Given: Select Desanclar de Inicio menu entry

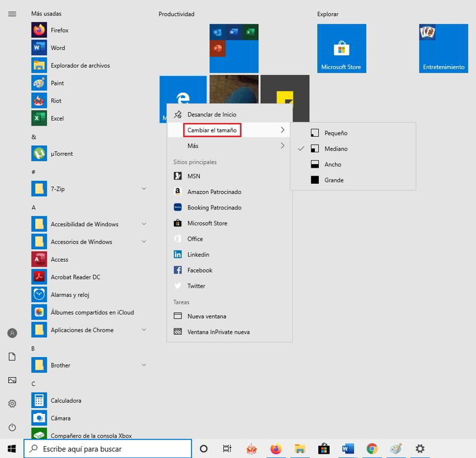Looking at the screenshot, I should 211,114.
